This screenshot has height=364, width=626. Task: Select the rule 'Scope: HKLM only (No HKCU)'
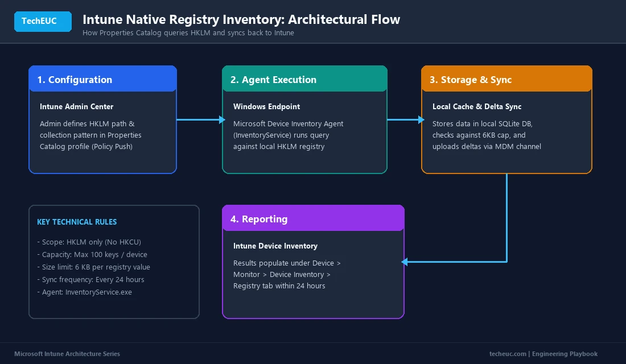(x=89, y=242)
